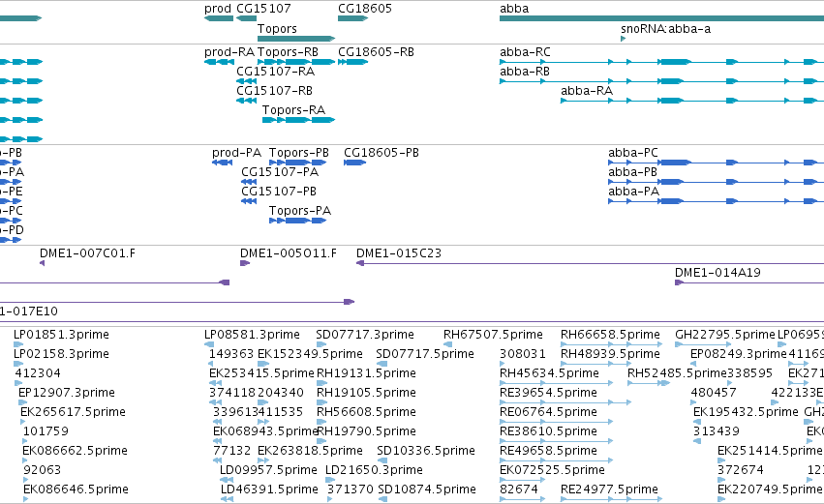Screen dimensions: 824x504
Task: Select the RH56608.5prime EST label
Action: click(x=366, y=412)
